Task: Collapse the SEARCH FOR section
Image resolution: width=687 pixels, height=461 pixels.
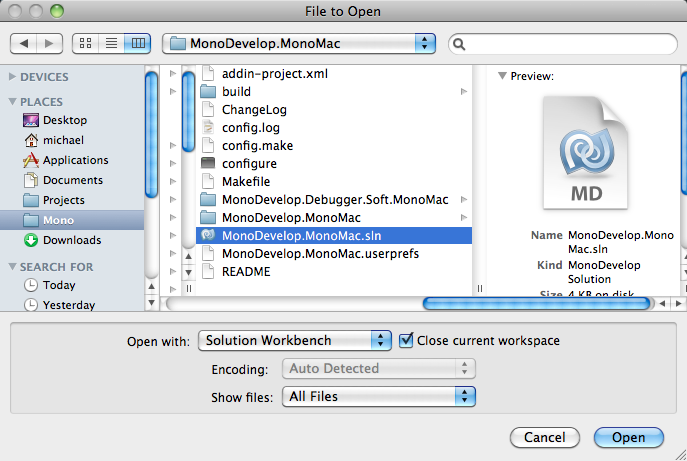Action: (x=12, y=266)
